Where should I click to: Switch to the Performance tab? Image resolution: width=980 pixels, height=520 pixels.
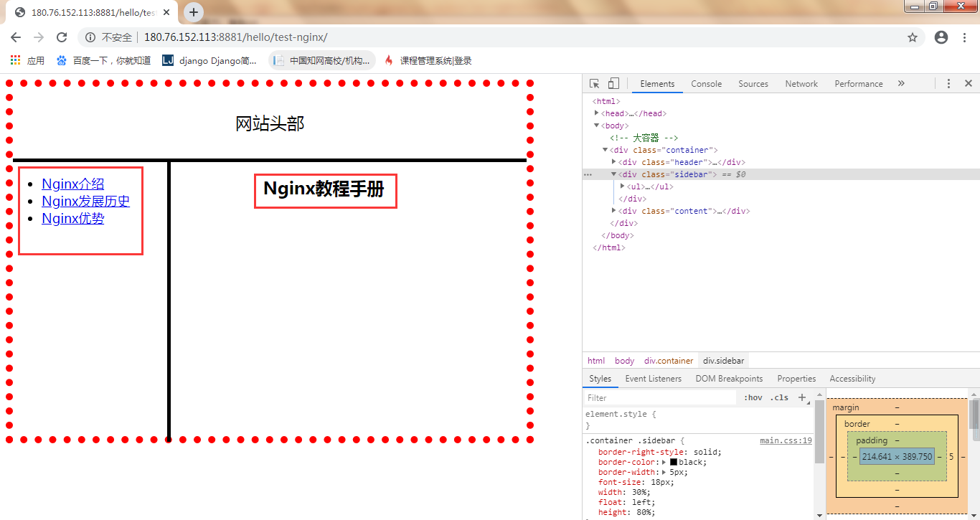pos(859,84)
